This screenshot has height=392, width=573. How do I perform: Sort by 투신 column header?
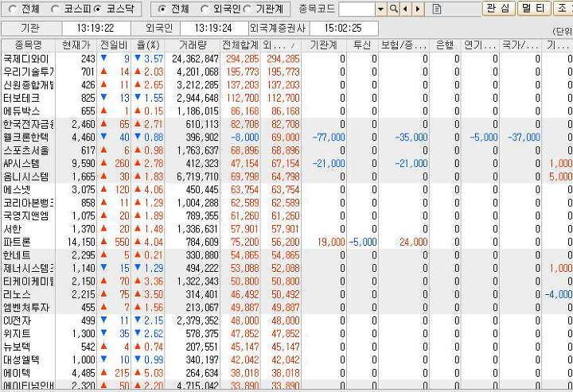[362, 45]
